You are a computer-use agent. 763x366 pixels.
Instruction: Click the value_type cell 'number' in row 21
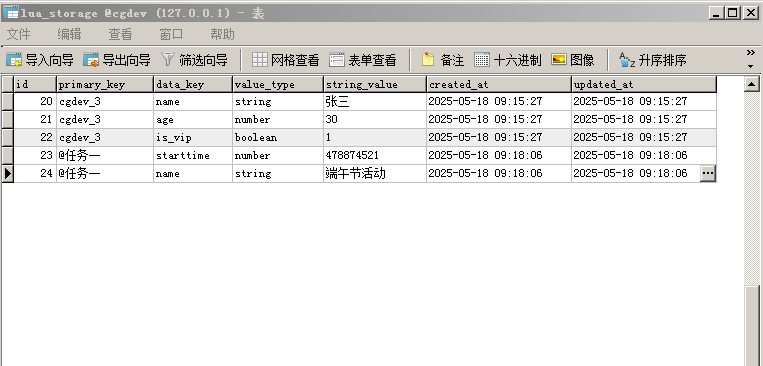click(278, 119)
